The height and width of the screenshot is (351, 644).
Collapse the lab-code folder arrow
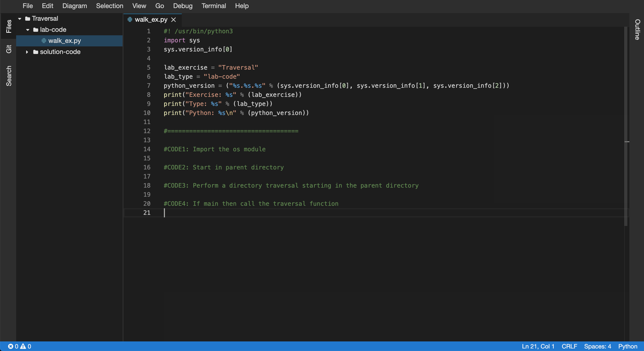pos(28,30)
